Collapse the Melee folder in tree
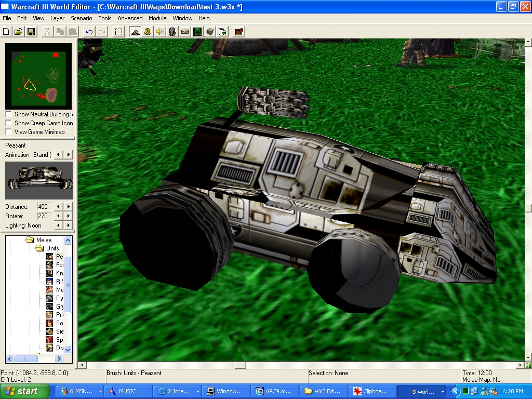This screenshot has height=399, width=532. click(44, 240)
